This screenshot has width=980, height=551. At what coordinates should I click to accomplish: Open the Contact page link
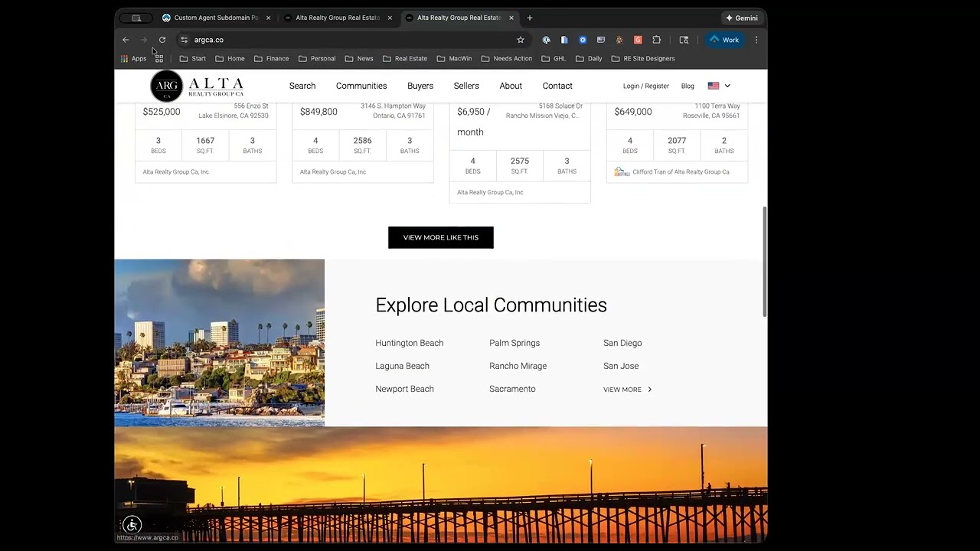[557, 86]
